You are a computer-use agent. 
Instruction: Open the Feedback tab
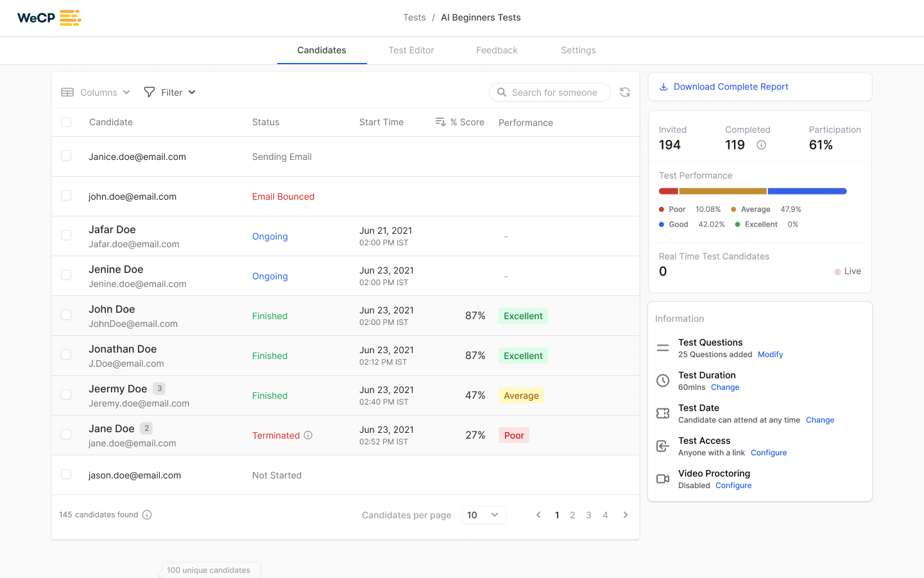pos(497,50)
